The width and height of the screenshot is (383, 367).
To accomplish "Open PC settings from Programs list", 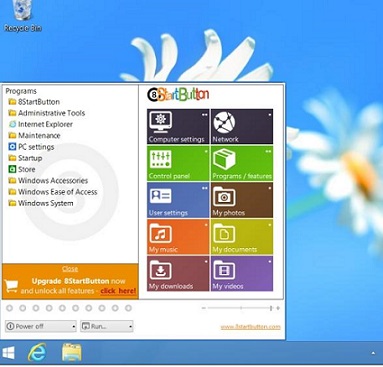I will (x=31, y=147).
